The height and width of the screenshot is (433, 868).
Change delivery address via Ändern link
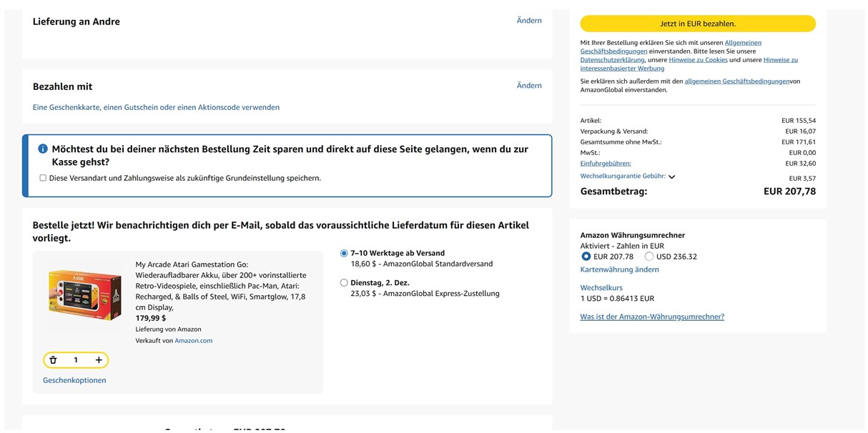pos(528,21)
